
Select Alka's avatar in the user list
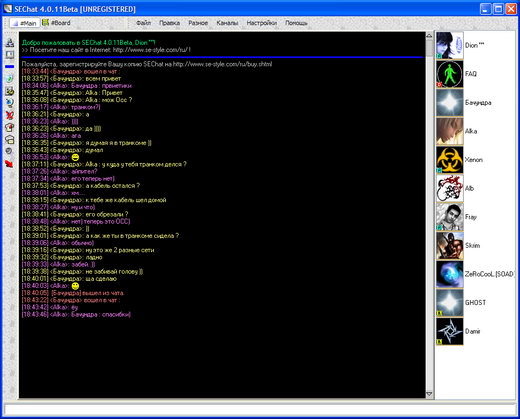[450, 131]
